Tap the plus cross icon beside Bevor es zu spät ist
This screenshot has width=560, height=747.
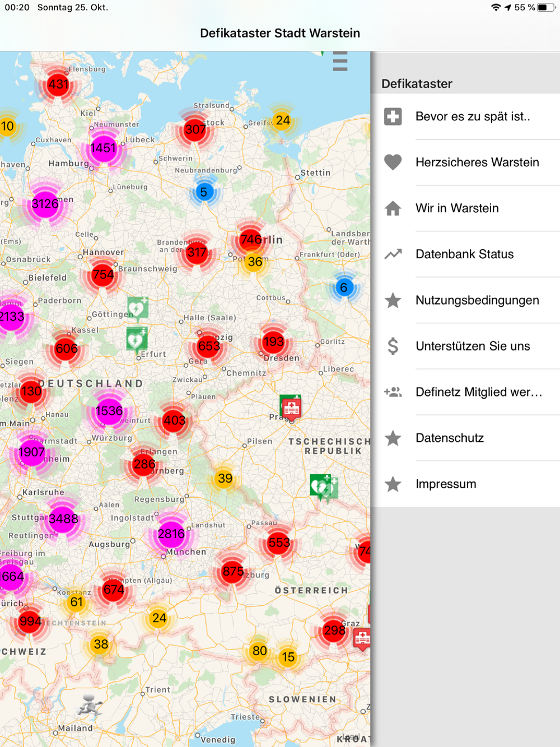point(393,116)
